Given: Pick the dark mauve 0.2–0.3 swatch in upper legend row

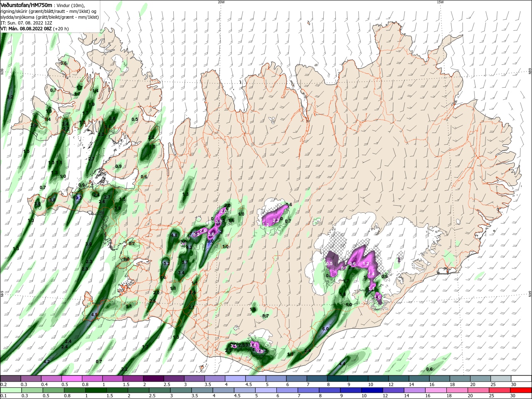Looking at the screenshot, I should 10,379.
